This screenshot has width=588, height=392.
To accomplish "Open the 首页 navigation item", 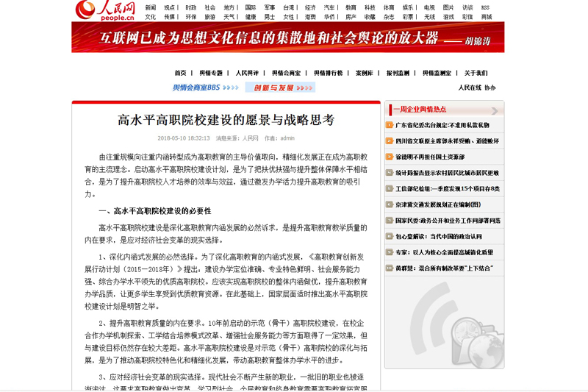I will (x=180, y=73).
